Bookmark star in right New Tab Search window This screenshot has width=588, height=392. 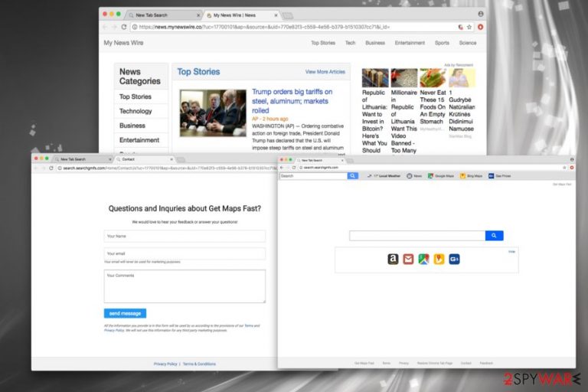564,168
